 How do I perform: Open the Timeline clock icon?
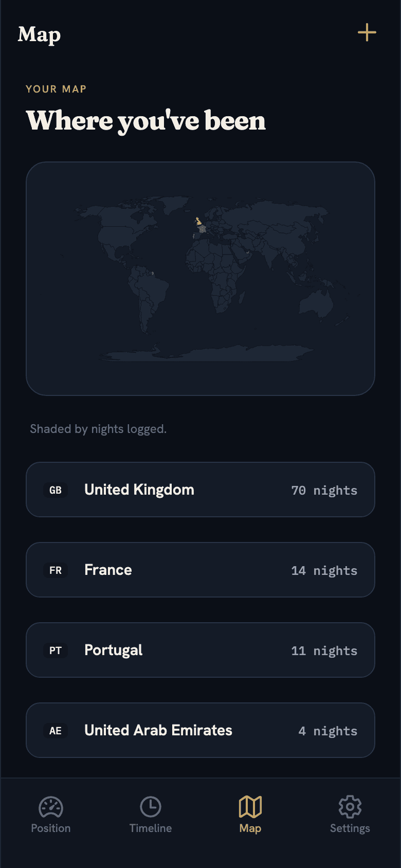pos(151,807)
